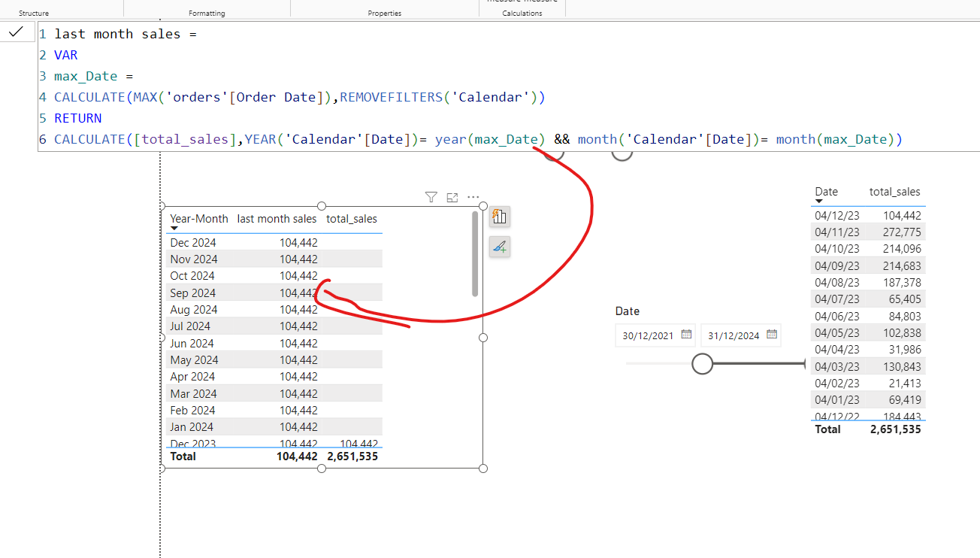Viewport: 980px width, 558px height.
Task: Select the 04/05/23 date row
Action: coord(837,332)
